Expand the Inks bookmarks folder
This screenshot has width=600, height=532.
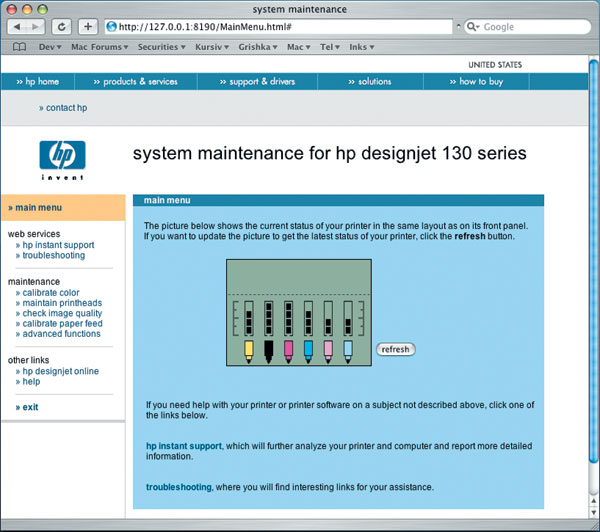click(x=362, y=47)
